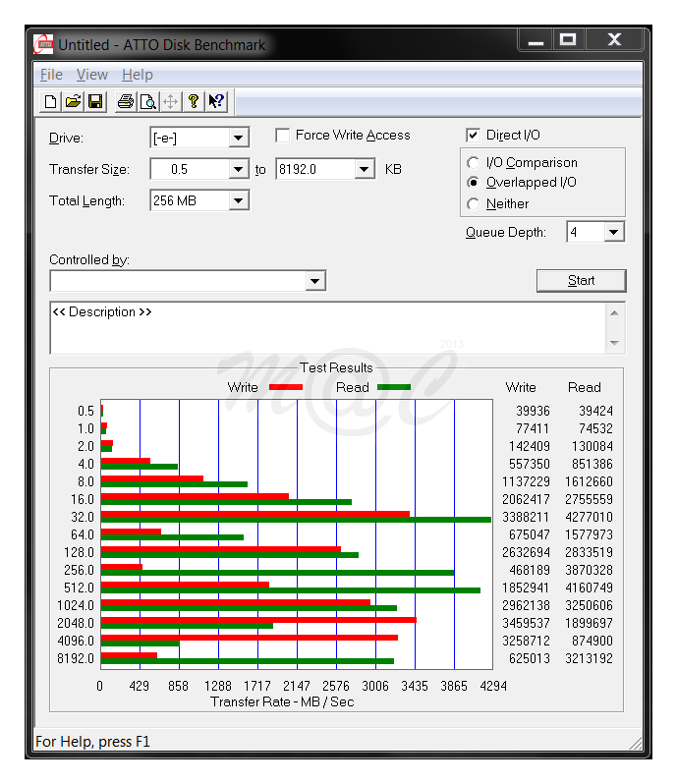Click the Print toolbar icon
The image size is (677, 784).
pos(126,102)
